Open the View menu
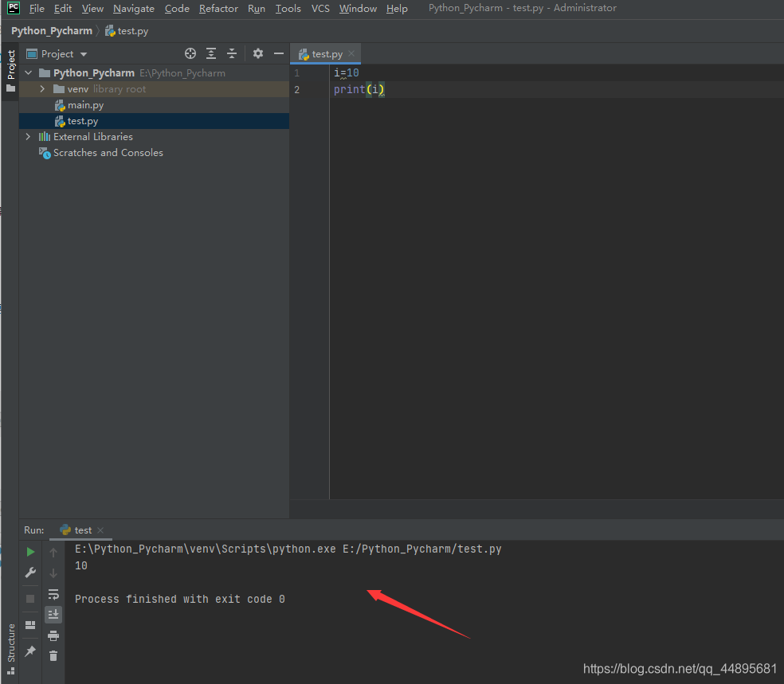Screen dimensions: 784x684 pos(92,9)
